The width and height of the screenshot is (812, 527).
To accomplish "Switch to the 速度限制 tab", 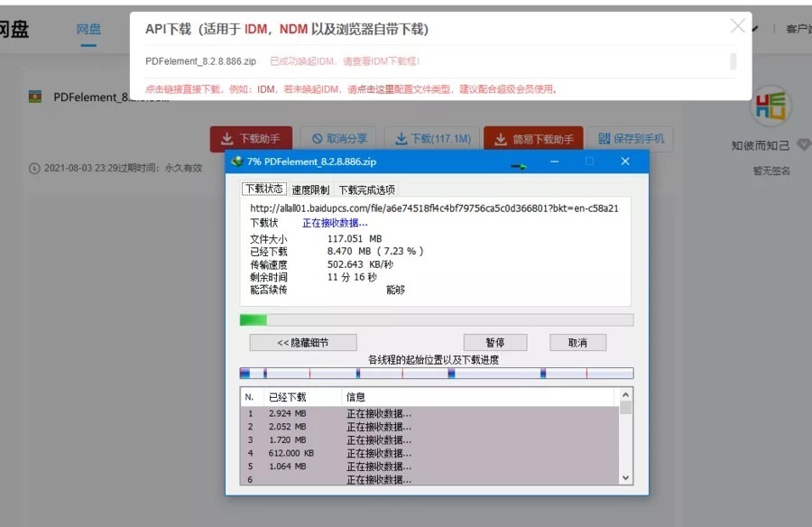I will tap(311, 190).
